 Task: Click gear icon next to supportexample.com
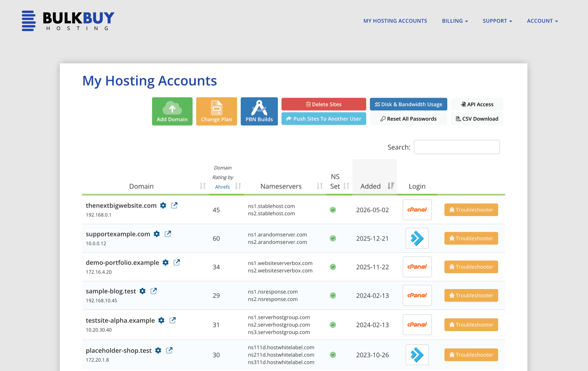157,234
